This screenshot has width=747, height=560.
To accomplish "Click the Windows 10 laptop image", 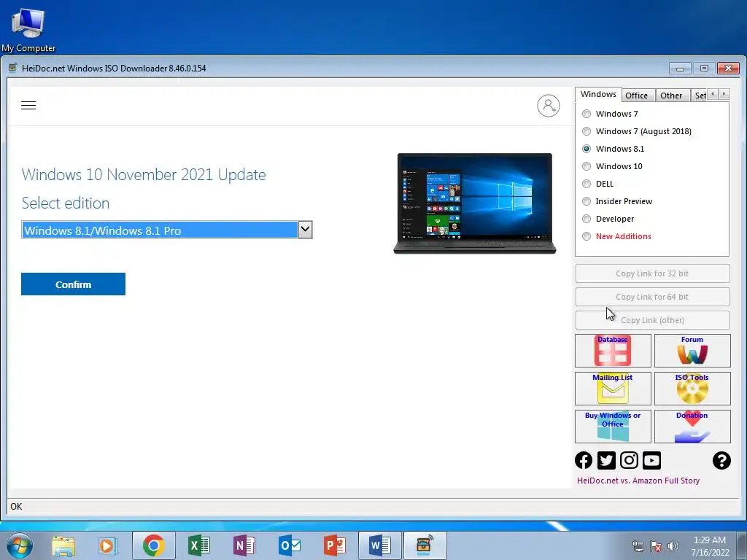I will click(474, 203).
